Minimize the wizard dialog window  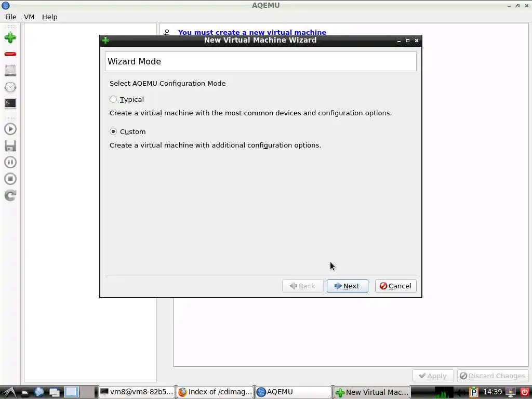point(399,41)
